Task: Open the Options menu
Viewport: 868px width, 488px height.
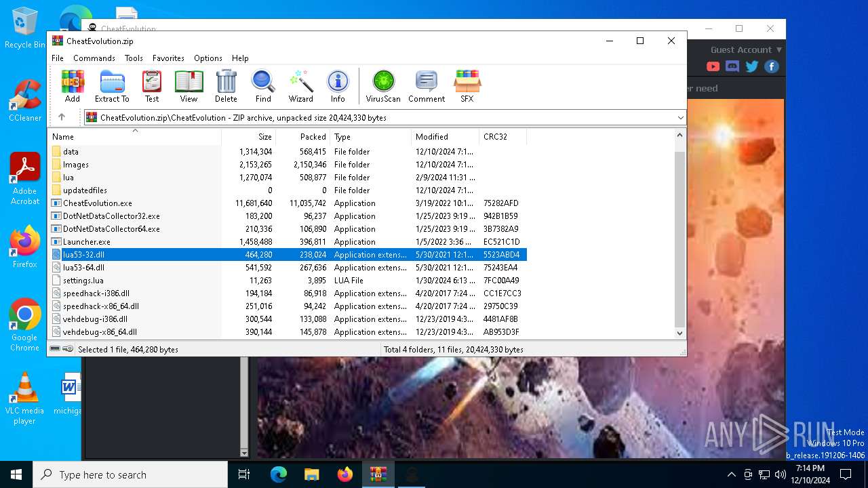Action: pos(208,58)
